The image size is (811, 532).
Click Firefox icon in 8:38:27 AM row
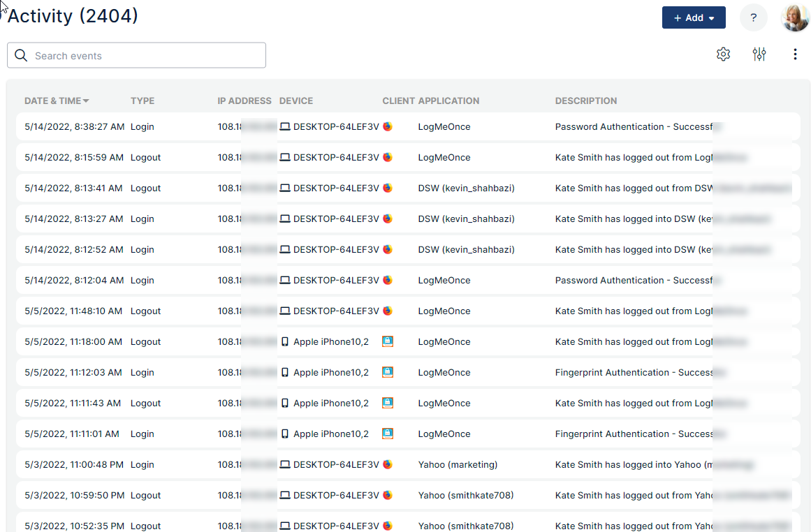388,126
